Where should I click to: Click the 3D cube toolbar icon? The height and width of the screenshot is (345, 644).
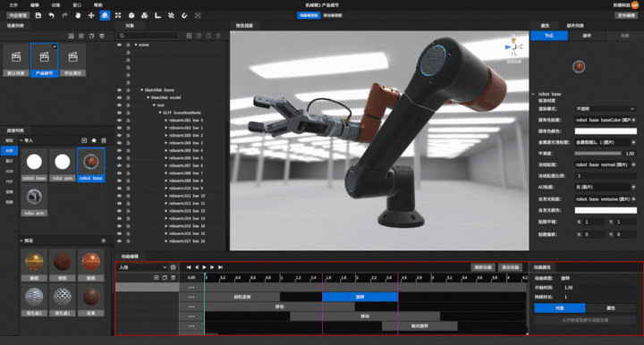[131, 15]
